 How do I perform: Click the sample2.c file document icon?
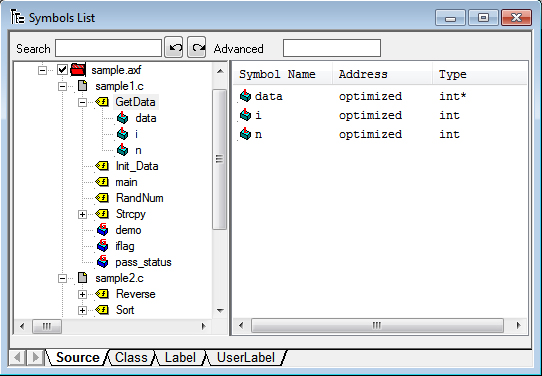coord(82,278)
